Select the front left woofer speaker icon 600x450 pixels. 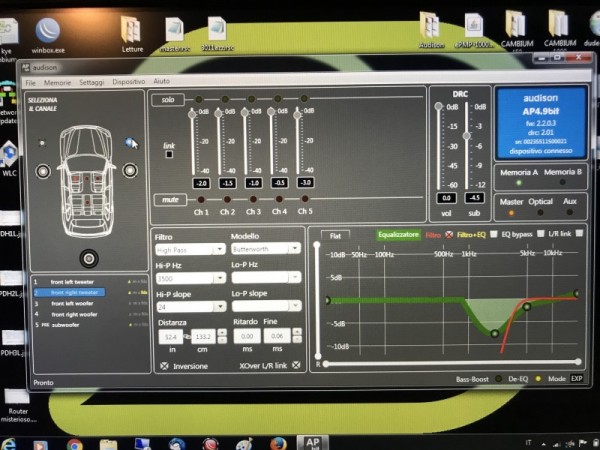[43, 171]
